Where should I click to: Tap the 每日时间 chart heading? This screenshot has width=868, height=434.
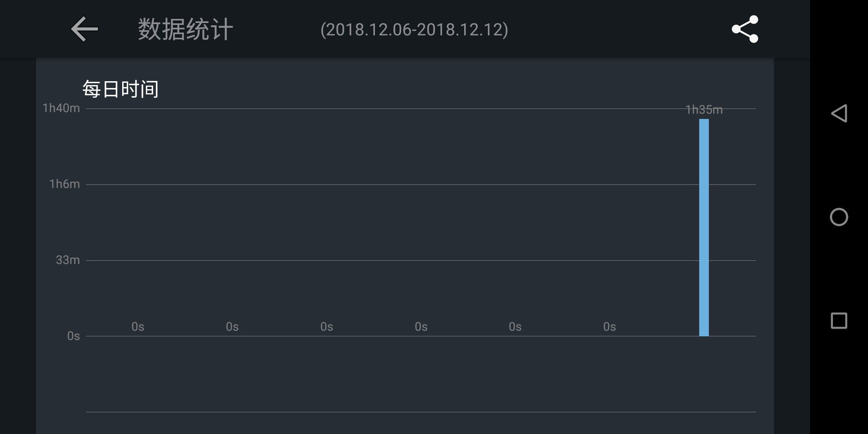coord(121,89)
